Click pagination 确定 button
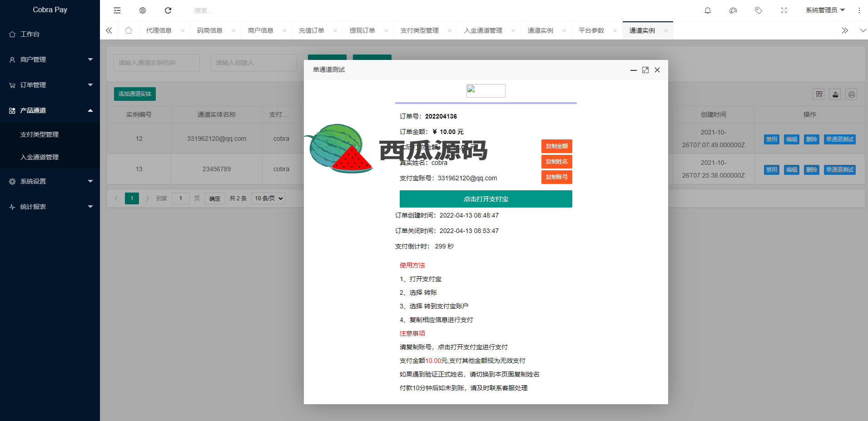The width and height of the screenshot is (868, 421). [x=215, y=198]
